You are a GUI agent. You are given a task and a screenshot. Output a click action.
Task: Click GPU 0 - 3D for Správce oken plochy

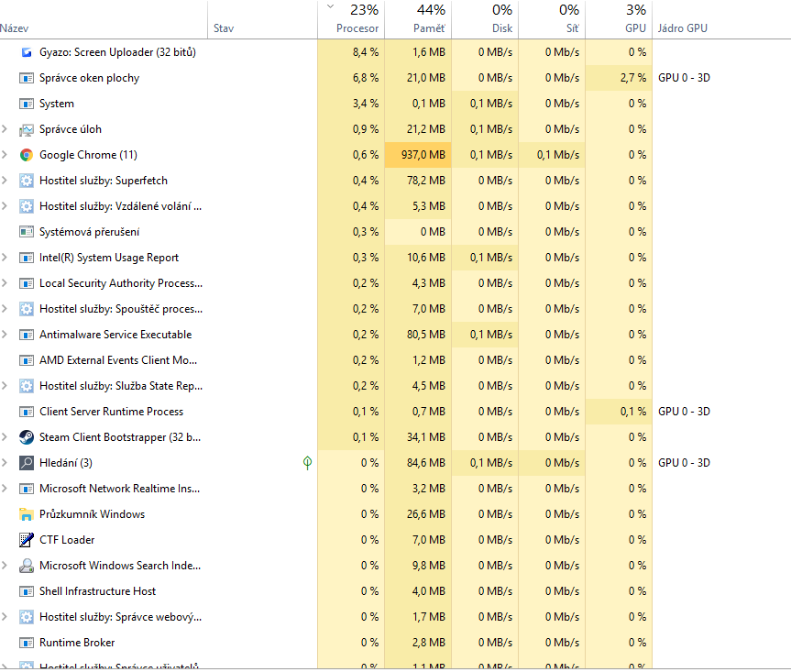pyautogui.click(x=684, y=78)
